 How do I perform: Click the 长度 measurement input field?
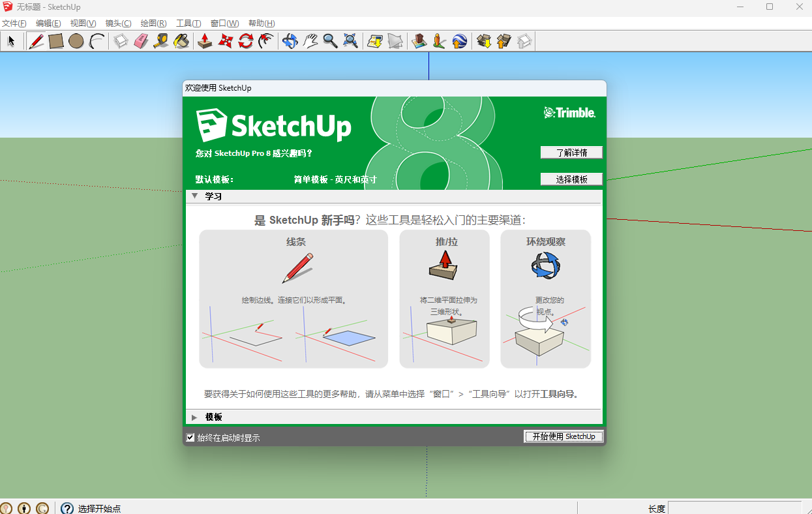[734, 508]
